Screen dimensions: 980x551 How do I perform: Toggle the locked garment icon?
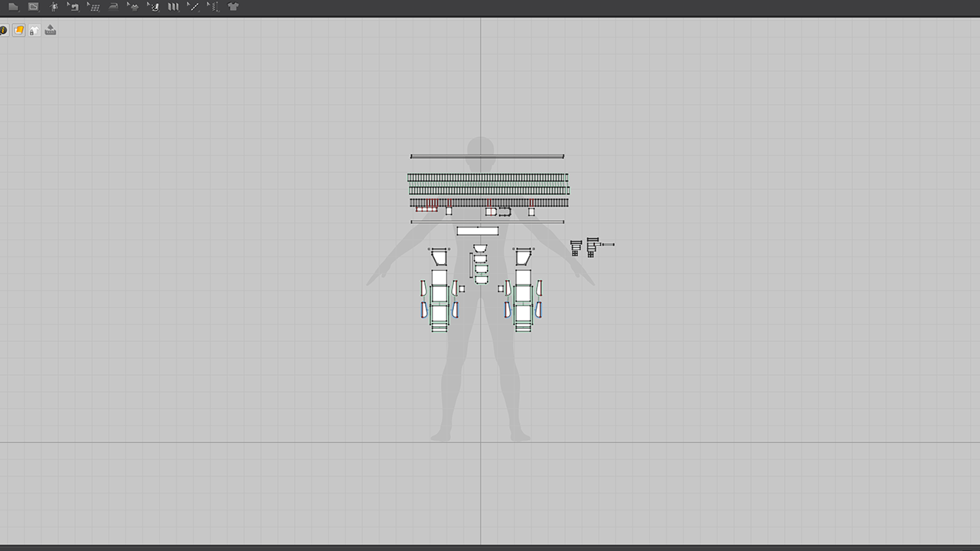(x=34, y=30)
